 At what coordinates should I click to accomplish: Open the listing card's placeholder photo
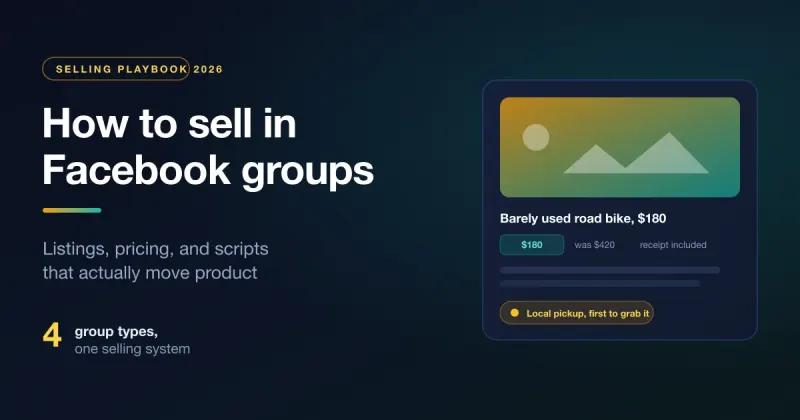[620, 147]
